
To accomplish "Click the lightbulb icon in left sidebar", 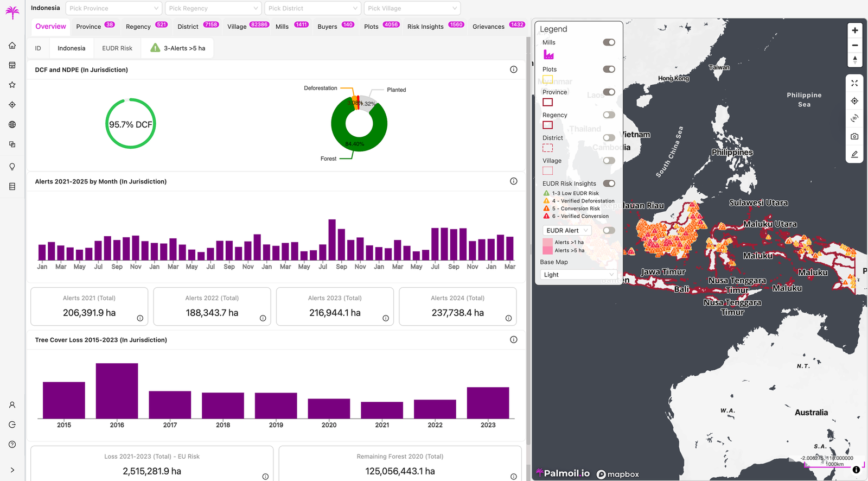I will [12, 167].
